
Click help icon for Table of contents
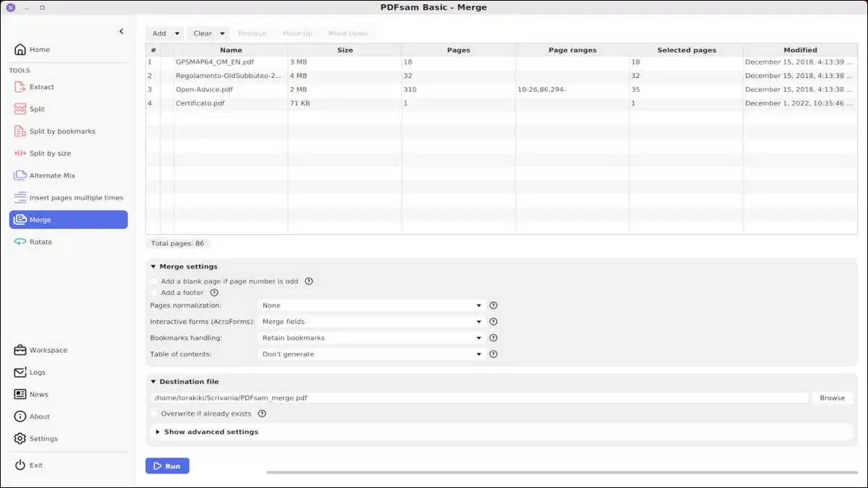pos(493,354)
